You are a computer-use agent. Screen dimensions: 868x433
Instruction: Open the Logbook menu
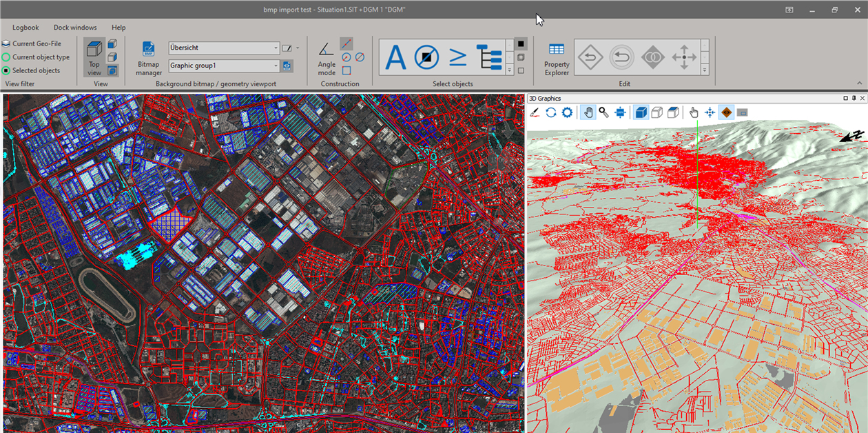tap(25, 28)
